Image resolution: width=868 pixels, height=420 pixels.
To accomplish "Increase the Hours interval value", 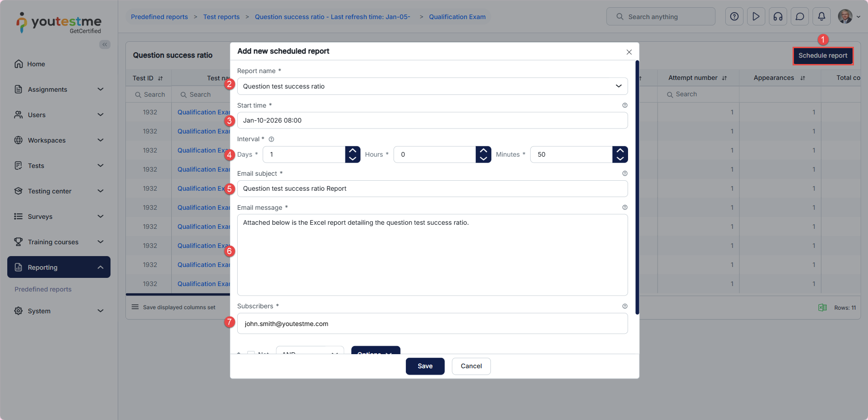I will point(483,151).
